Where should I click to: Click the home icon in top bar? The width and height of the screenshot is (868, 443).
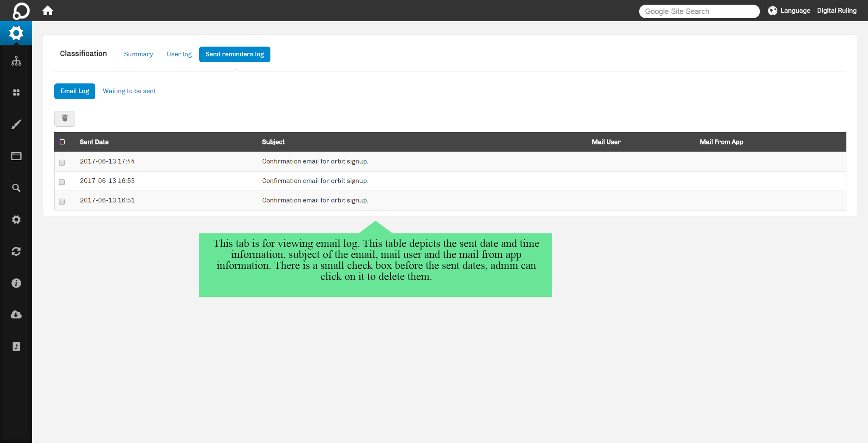point(48,11)
